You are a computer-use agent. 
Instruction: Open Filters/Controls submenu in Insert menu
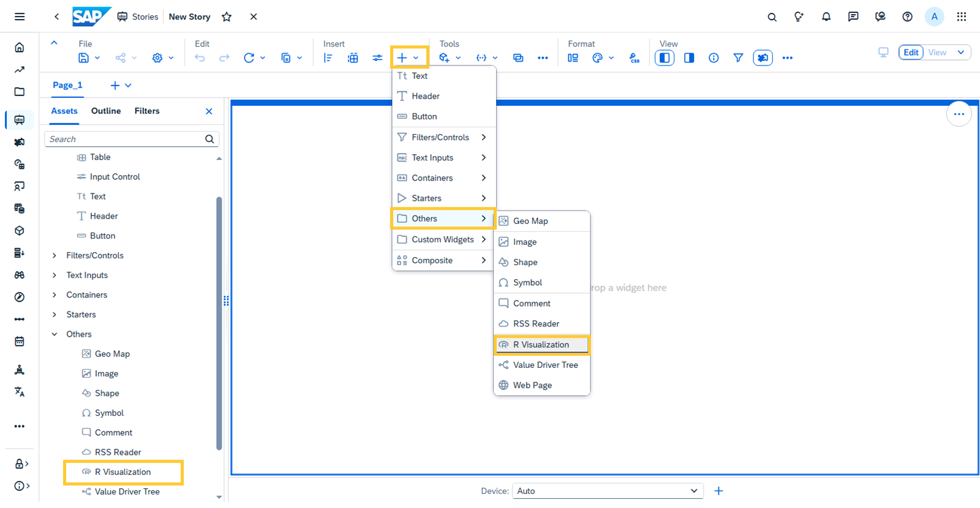[x=443, y=137]
